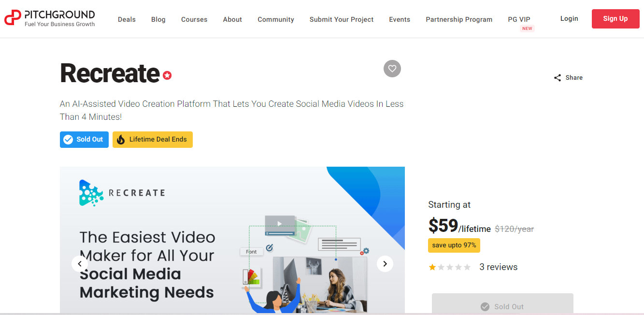644x315 pixels.
Task: Open Submit Your Project page
Action: click(342, 19)
